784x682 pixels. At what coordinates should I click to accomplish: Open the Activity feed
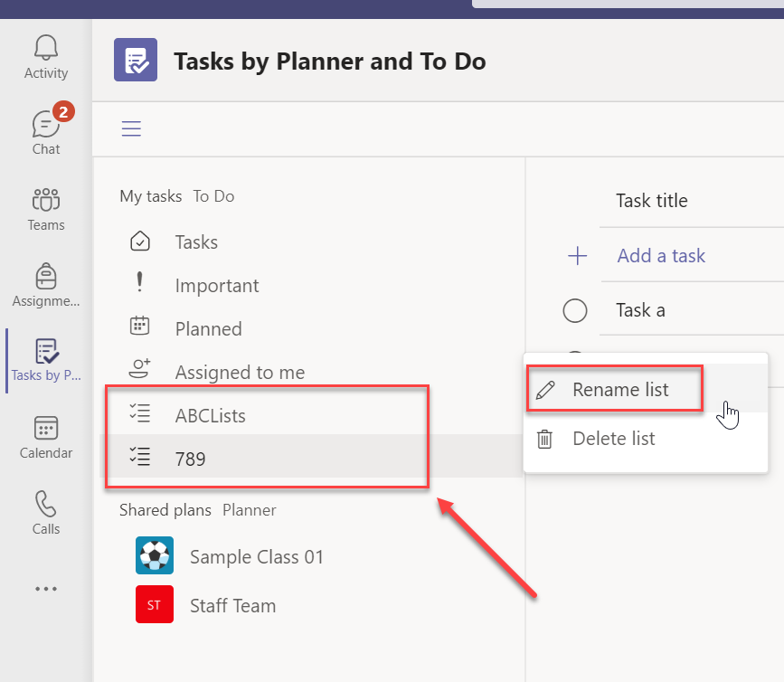45,56
